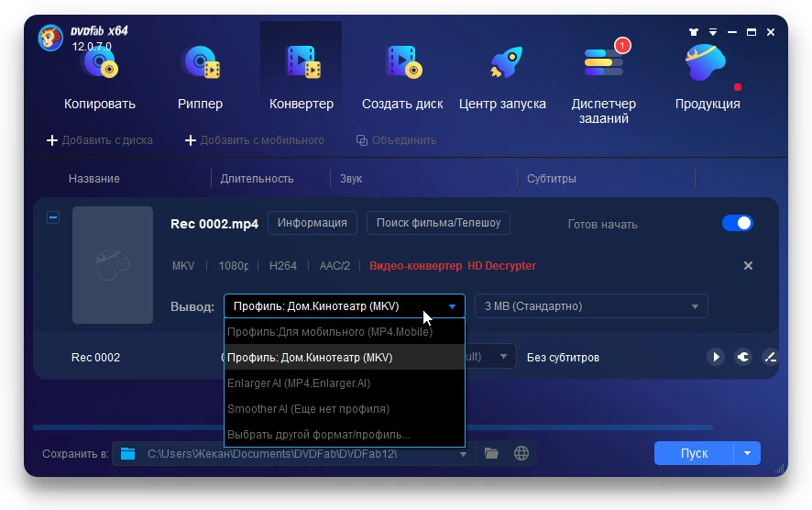The height and width of the screenshot is (510, 812).
Task: Click the DVDFab monkey logo
Action: pyautogui.click(x=50, y=38)
